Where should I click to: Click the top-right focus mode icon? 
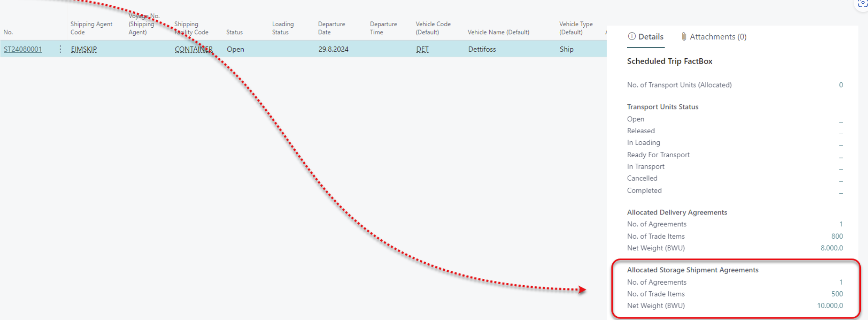click(863, 3)
